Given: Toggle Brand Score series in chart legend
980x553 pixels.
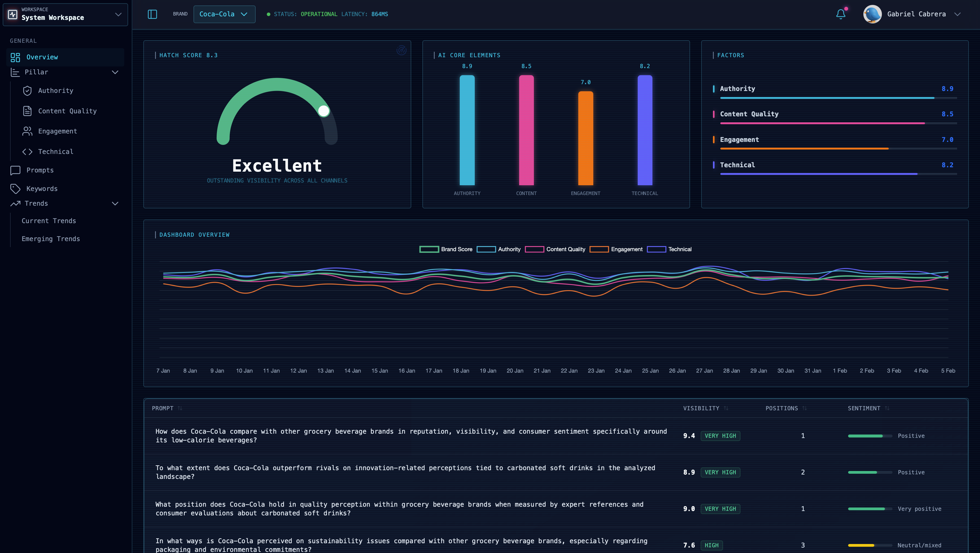Looking at the screenshot, I should (446, 249).
